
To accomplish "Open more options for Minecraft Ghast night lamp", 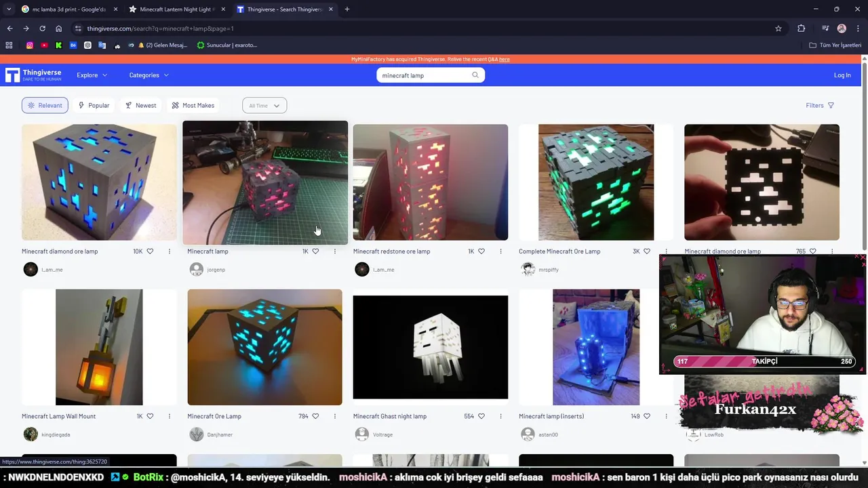I will [501, 416].
